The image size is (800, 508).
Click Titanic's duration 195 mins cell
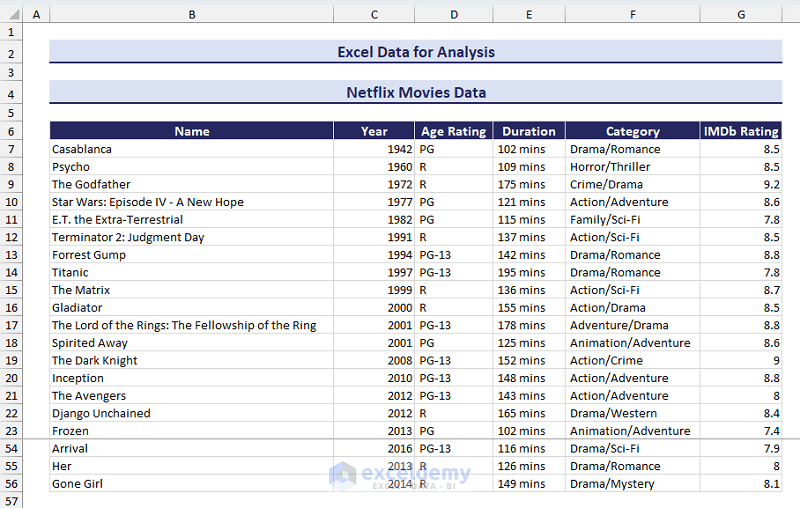528,272
